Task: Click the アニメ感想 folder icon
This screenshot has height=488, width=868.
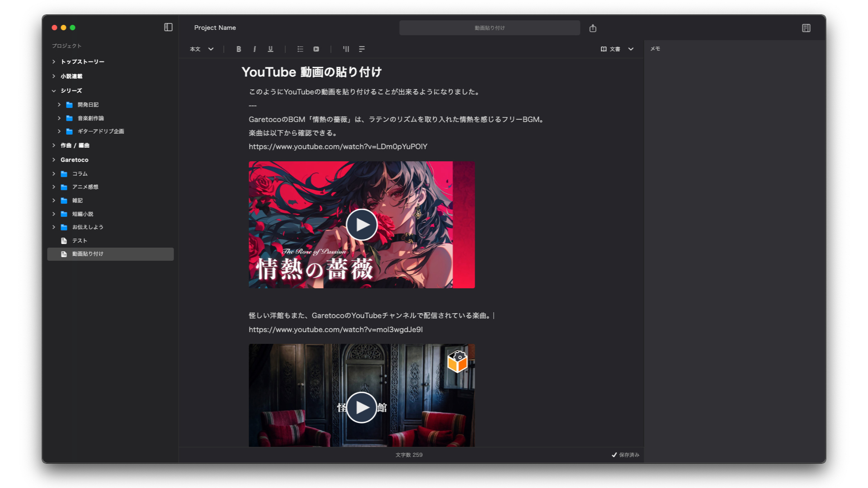Action: (x=64, y=187)
